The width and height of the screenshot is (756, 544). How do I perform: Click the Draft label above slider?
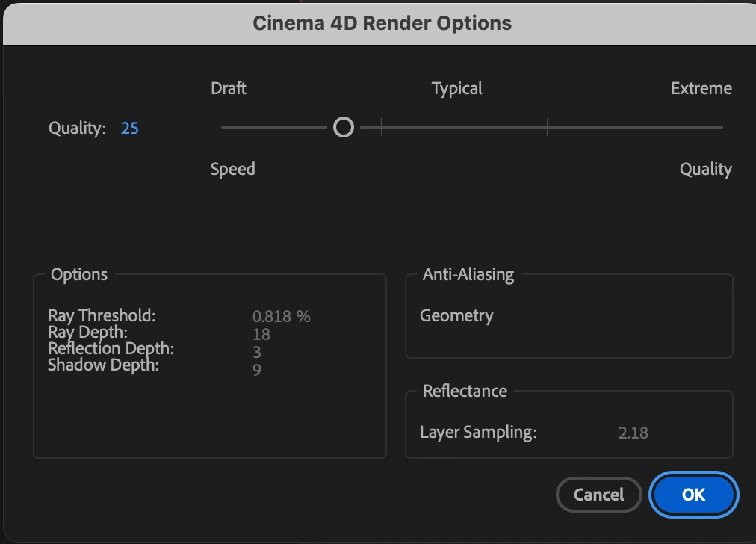(x=229, y=88)
